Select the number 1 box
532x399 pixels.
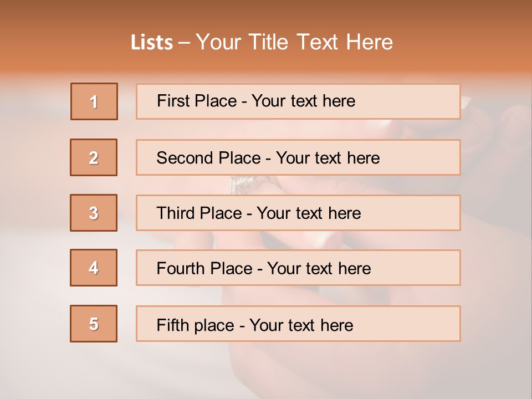click(94, 101)
